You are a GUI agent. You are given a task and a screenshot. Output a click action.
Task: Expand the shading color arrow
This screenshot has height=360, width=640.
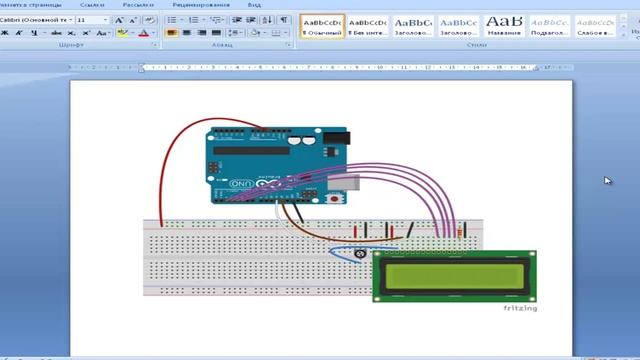click(265, 33)
